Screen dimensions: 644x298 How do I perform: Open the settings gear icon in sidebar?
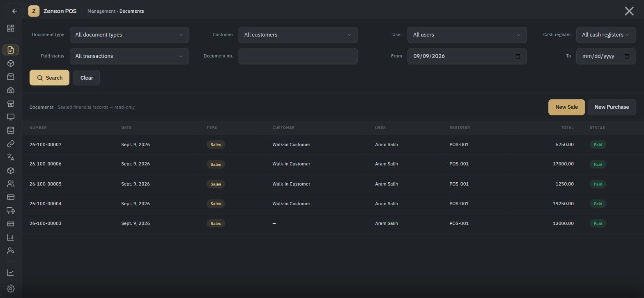click(11, 289)
